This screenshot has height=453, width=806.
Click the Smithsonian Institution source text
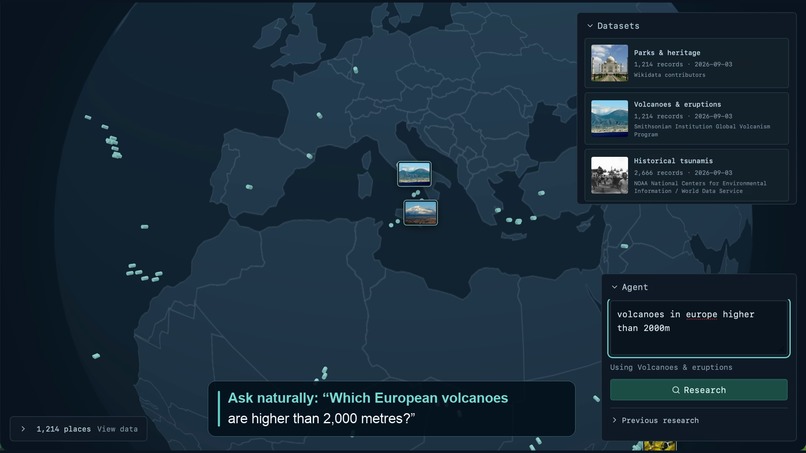point(702,130)
